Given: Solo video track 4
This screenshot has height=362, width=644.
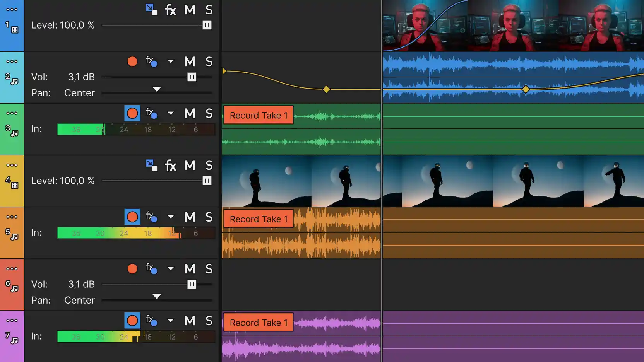Looking at the screenshot, I should tap(209, 165).
